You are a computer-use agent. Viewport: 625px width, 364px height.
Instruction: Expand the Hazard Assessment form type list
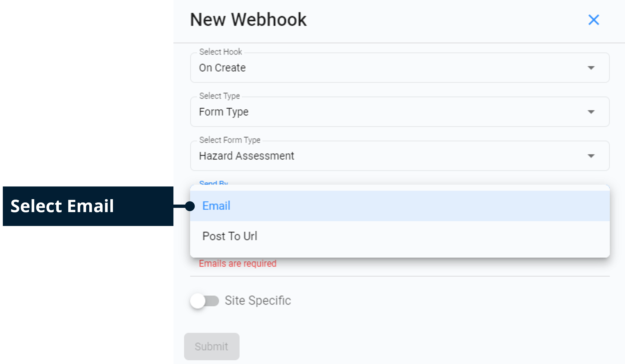point(397,156)
